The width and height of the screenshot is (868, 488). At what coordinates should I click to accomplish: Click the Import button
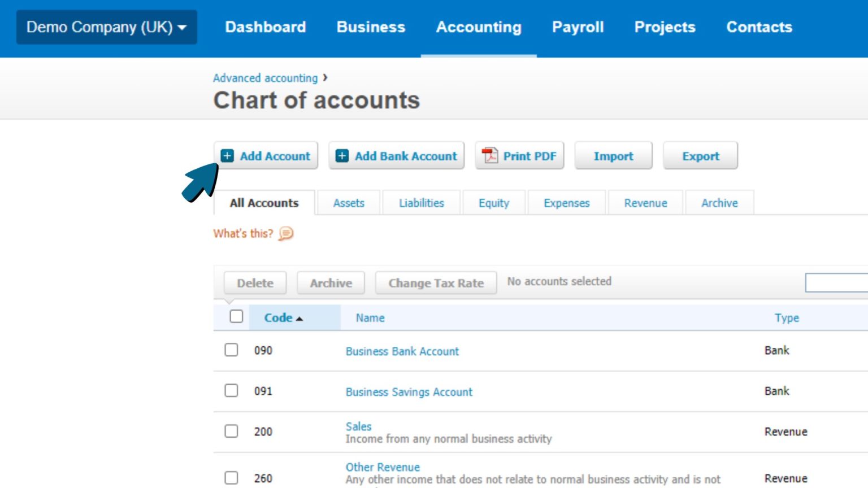click(613, 156)
